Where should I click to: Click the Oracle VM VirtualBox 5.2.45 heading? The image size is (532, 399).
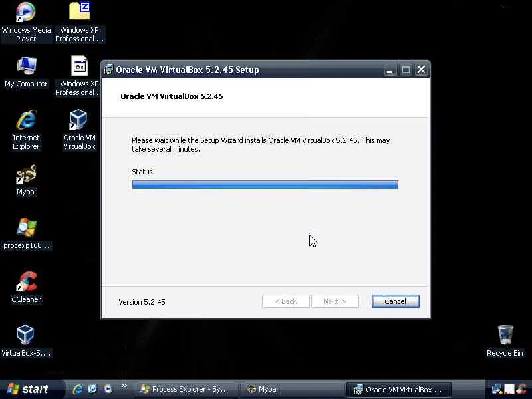coord(172,96)
